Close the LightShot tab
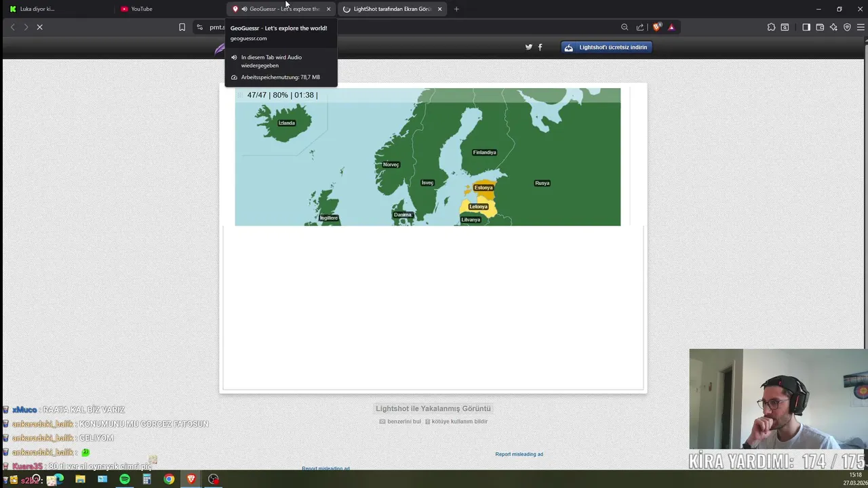The image size is (868, 488). [x=439, y=9]
